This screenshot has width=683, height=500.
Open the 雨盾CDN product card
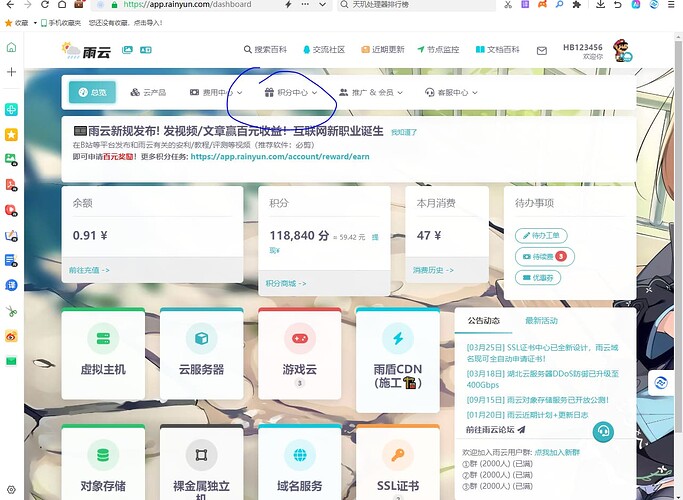(398, 360)
